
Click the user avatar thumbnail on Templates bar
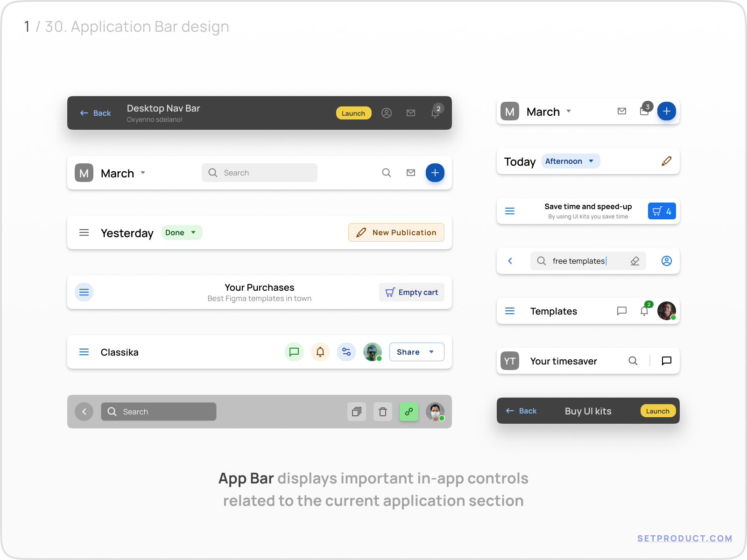[667, 311]
